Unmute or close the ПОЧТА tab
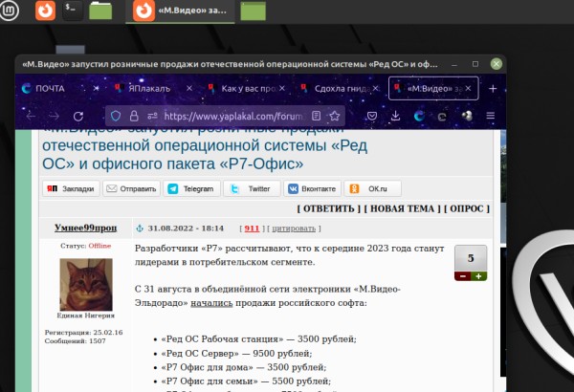574x392 pixels. point(96,89)
